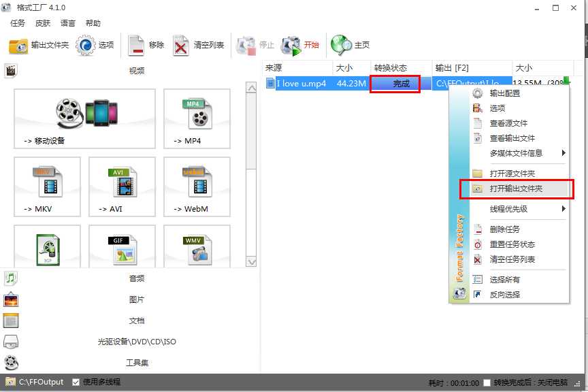Screen dimensions: 588x392
Task: Click the format list scroll up arrow
Action: [x=251, y=88]
